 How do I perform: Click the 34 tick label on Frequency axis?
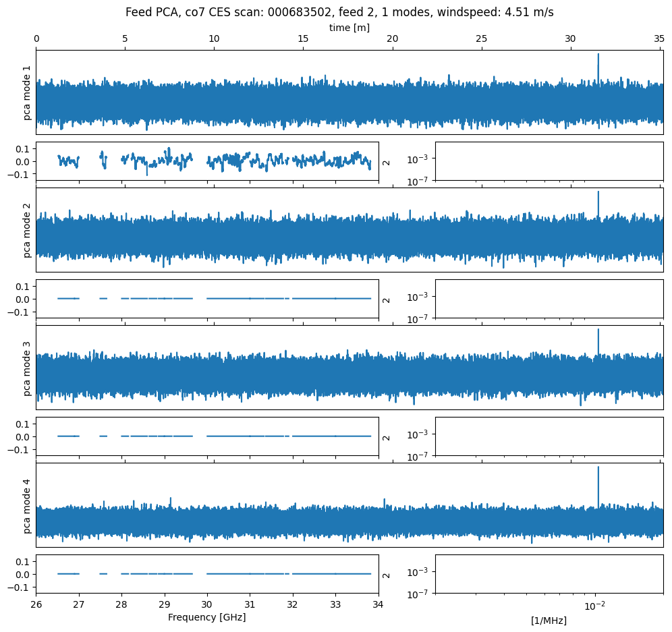(x=379, y=604)
